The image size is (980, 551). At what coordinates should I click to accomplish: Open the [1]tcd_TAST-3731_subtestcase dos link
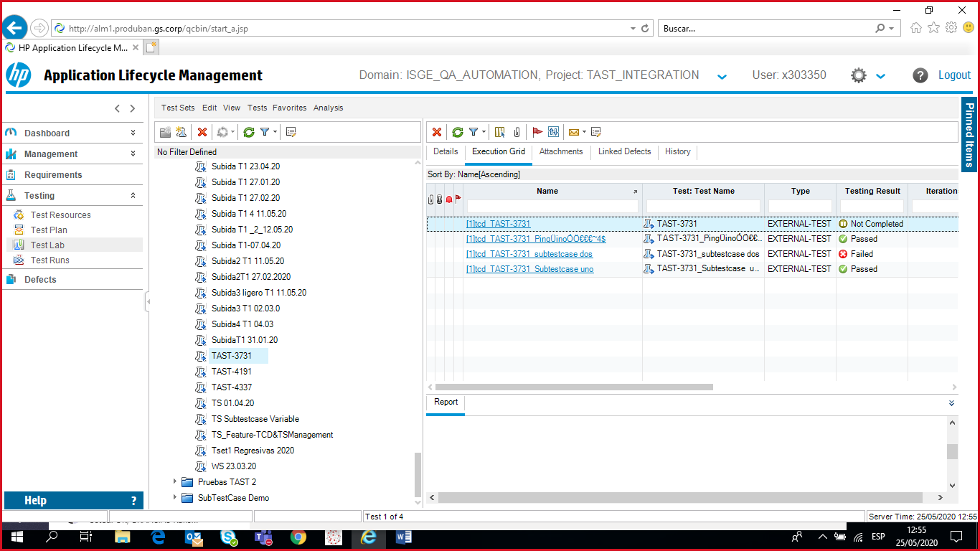[529, 254]
